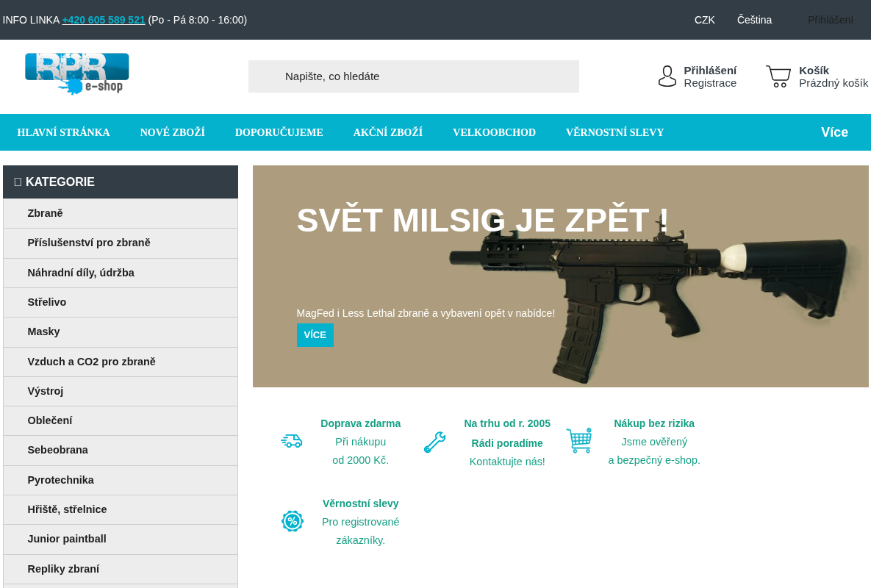Open the Čeština language selector
Image resolution: width=882 pixels, height=588 pixels.
coord(754,20)
